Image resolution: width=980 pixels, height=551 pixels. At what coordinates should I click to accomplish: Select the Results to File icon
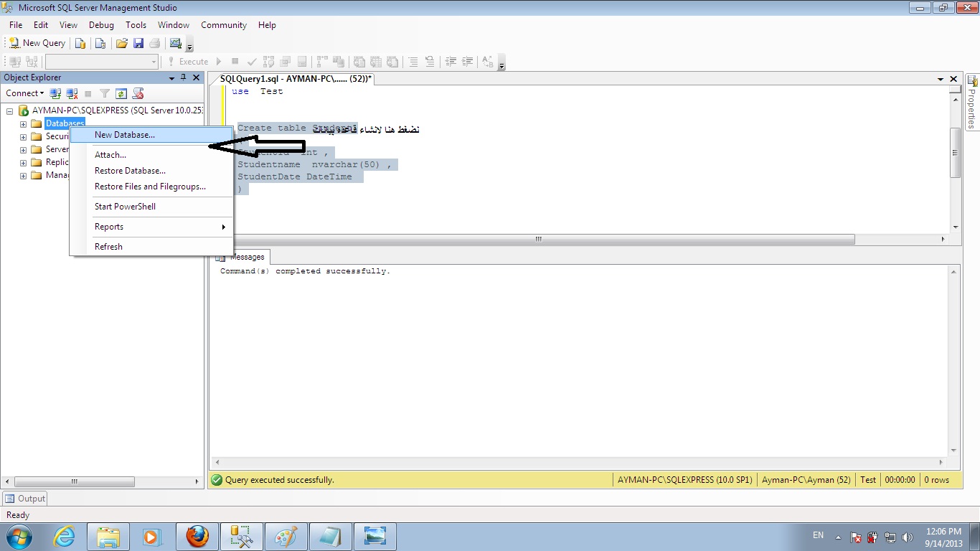[392, 62]
